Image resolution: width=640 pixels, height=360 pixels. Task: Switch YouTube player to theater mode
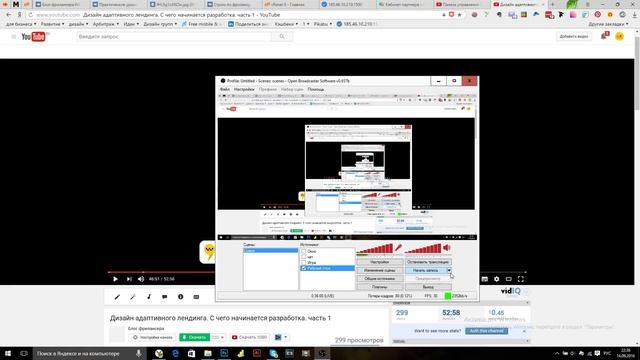click(x=509, y=279)
